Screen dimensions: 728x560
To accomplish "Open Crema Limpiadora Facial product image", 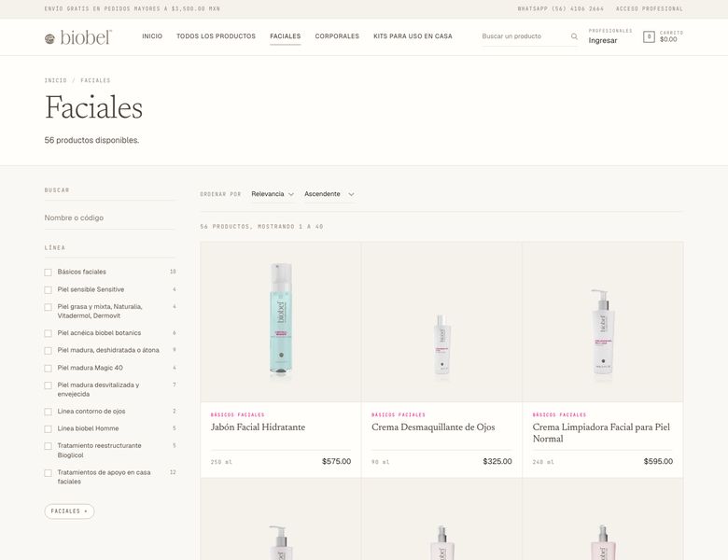I will click(x=603, y=321).
